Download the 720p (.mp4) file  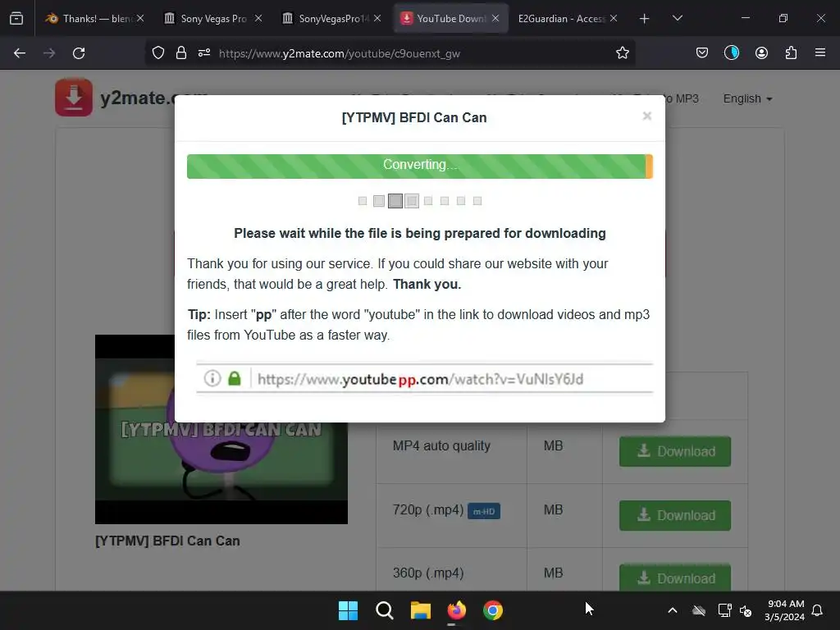coord(675,515)
